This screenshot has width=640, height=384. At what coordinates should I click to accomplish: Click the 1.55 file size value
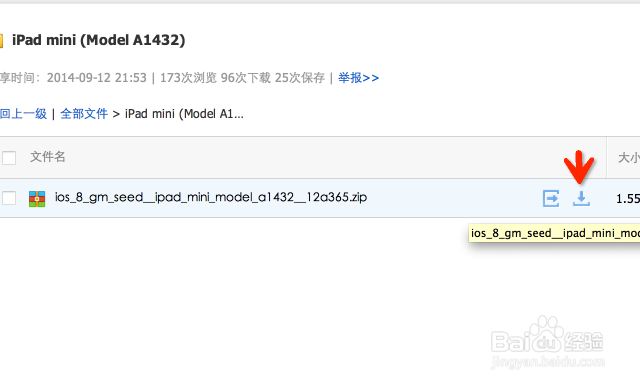tap(628, 199)
